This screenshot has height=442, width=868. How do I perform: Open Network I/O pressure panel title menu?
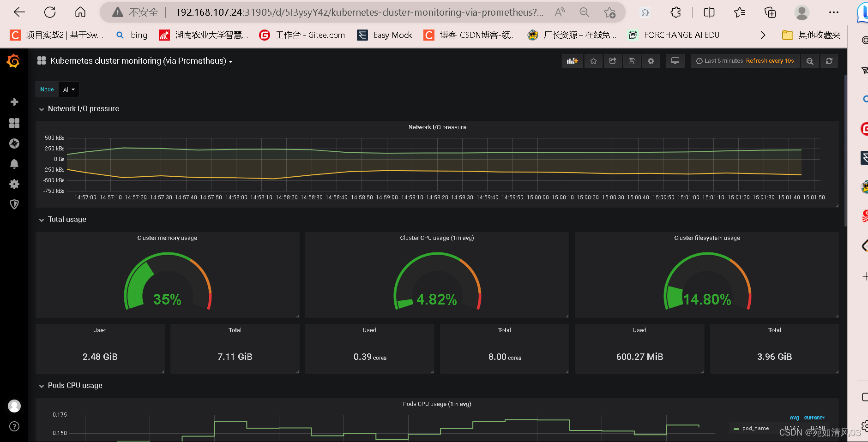pyautogui.click(x=437, y=127)
